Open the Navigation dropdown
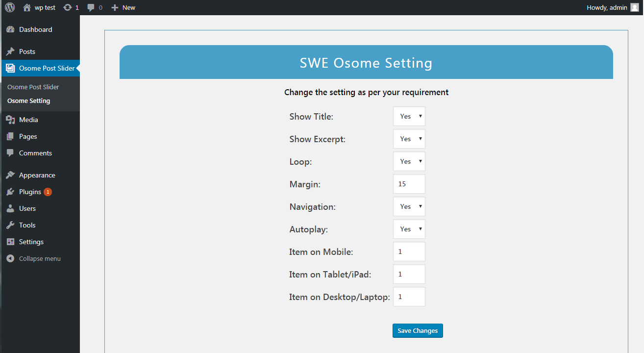The image size is (644, 353). point(409,206)
